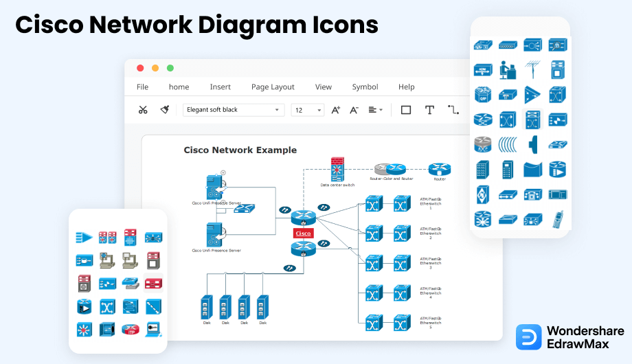632x364 pixels.
Task: Click the ATM/FastGb Etherswitch 5 label
Action: pos(431,323)
